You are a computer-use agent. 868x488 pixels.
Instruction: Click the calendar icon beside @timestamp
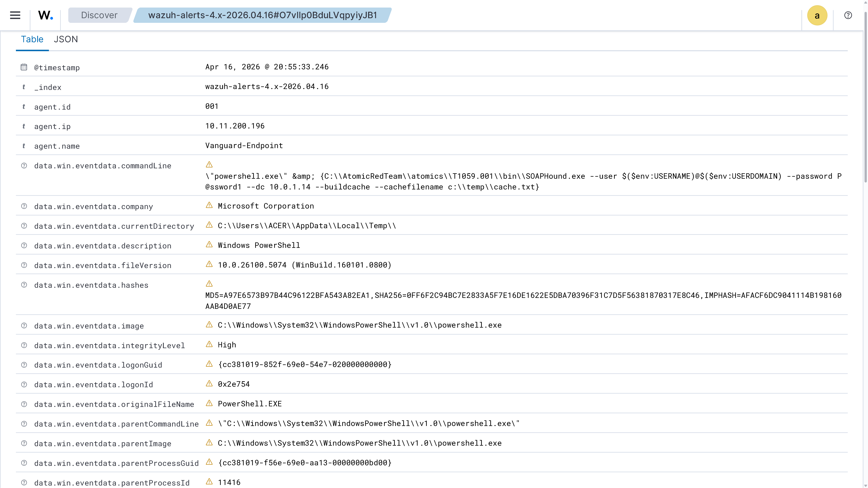[x=24, y=67]
